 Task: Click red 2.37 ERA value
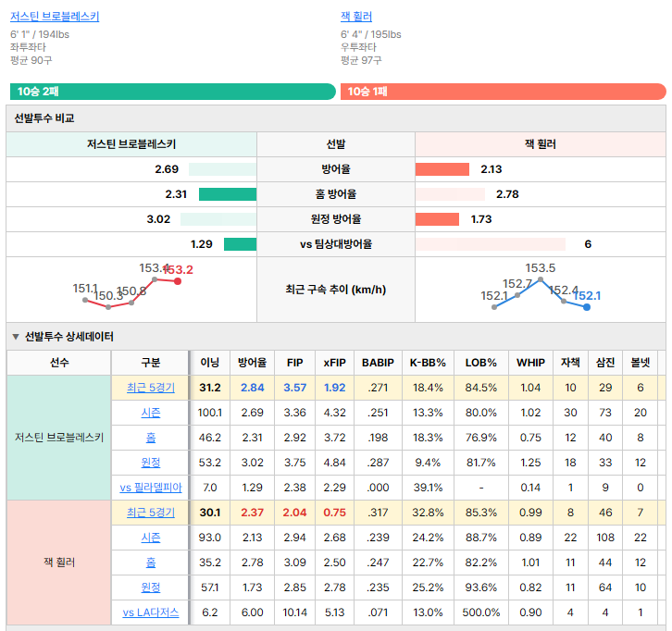pos(252,513)
